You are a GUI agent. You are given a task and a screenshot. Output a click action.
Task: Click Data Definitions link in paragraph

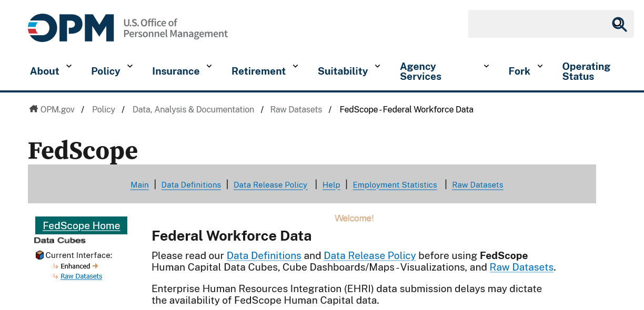click(x=264, y=256)
